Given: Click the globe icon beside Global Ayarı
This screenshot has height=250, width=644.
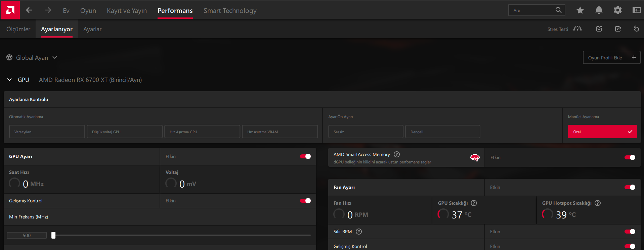Looking at the screenshot, I should click(x=9, y=58).
